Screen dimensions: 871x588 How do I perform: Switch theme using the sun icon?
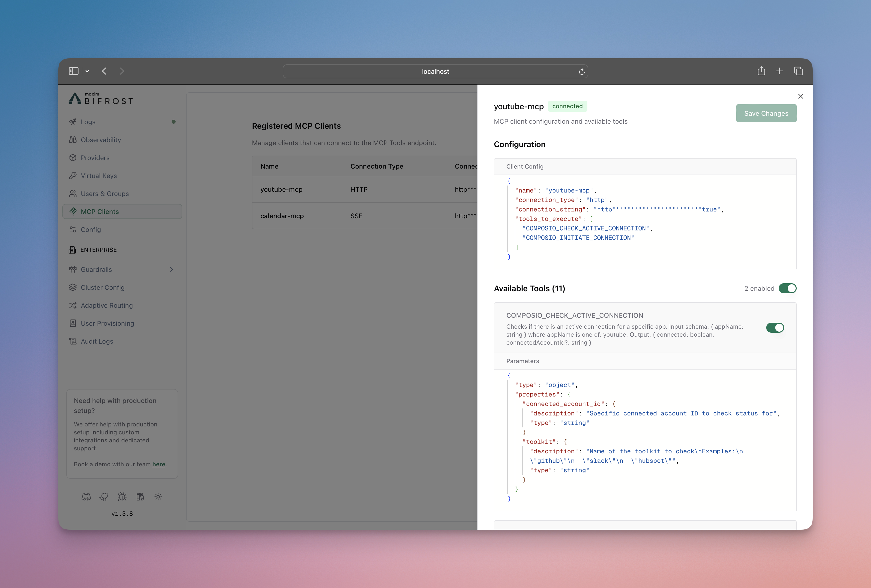(x=158, y=497)
